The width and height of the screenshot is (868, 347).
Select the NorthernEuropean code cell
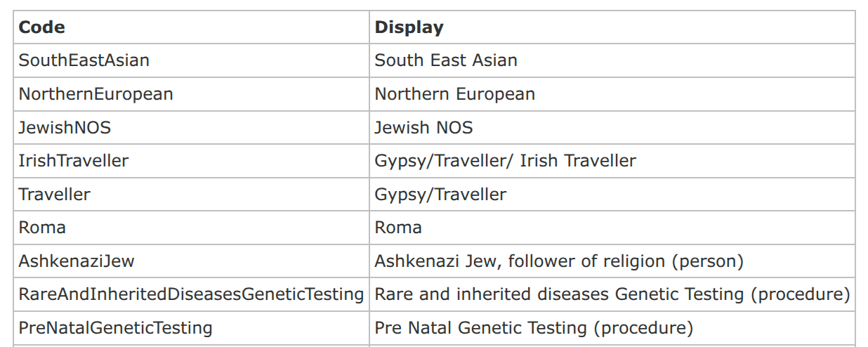(96, 94)
